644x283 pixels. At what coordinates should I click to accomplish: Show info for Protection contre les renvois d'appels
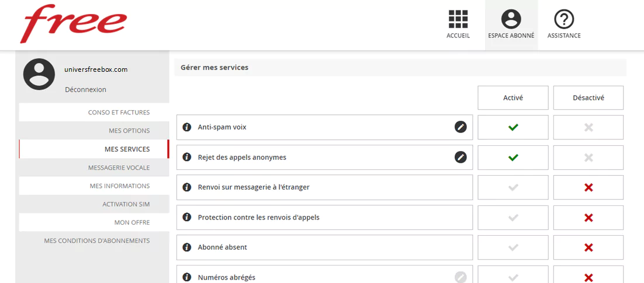coord(187,217)
